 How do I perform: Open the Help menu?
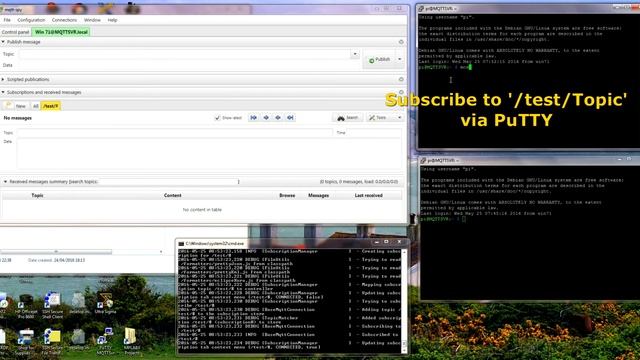112,20
